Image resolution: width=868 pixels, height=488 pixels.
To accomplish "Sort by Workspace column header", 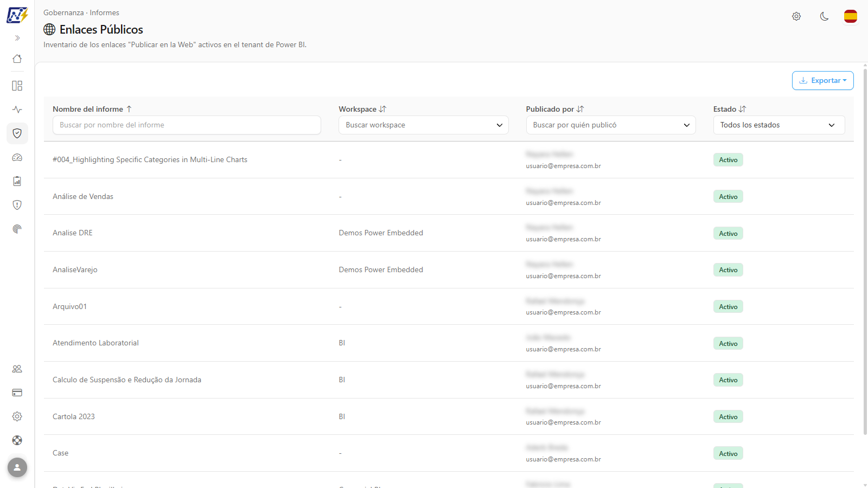I will (x=362, y=109).
